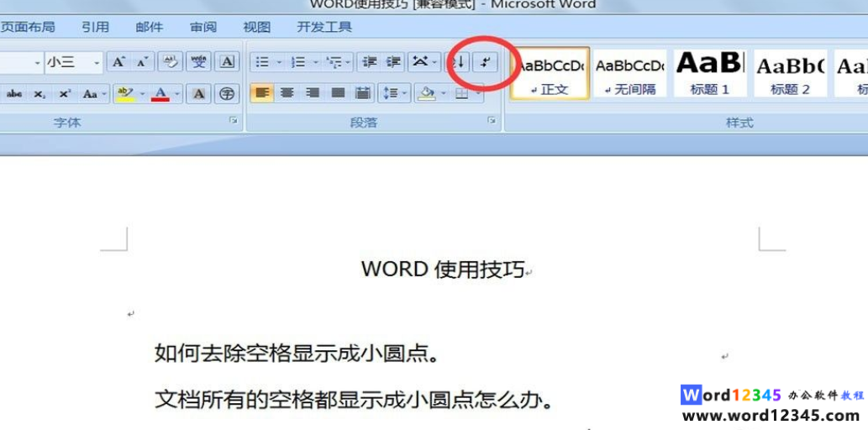Open the Phonetic Guide (wén) tool

tap(198, 62)
